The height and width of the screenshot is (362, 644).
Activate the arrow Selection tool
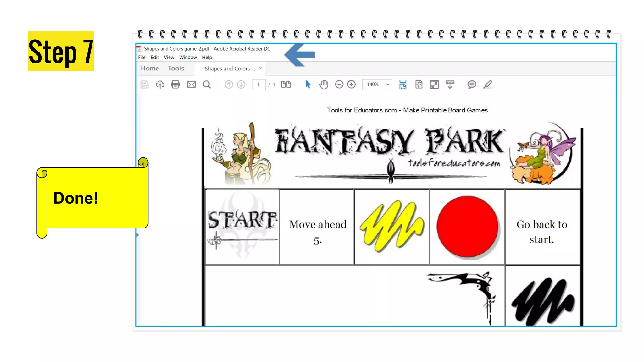pyautogui.click(x=308, y=85)
